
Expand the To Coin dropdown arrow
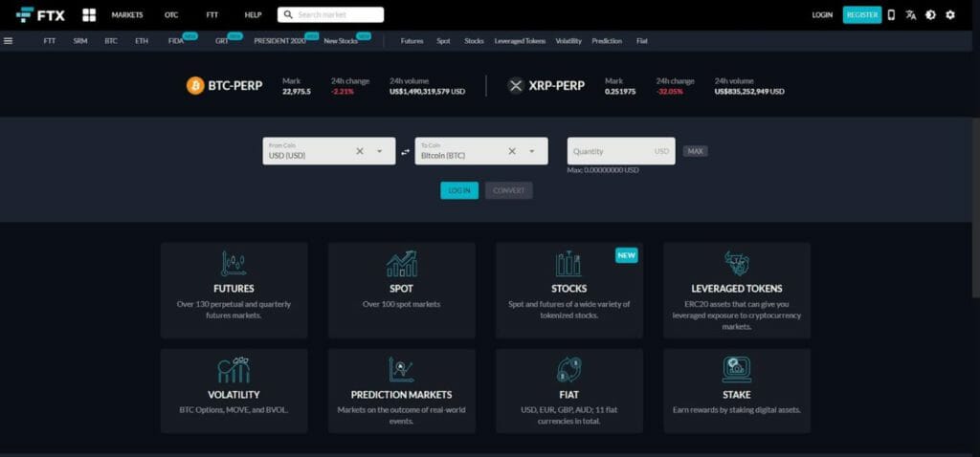[532, 151]
